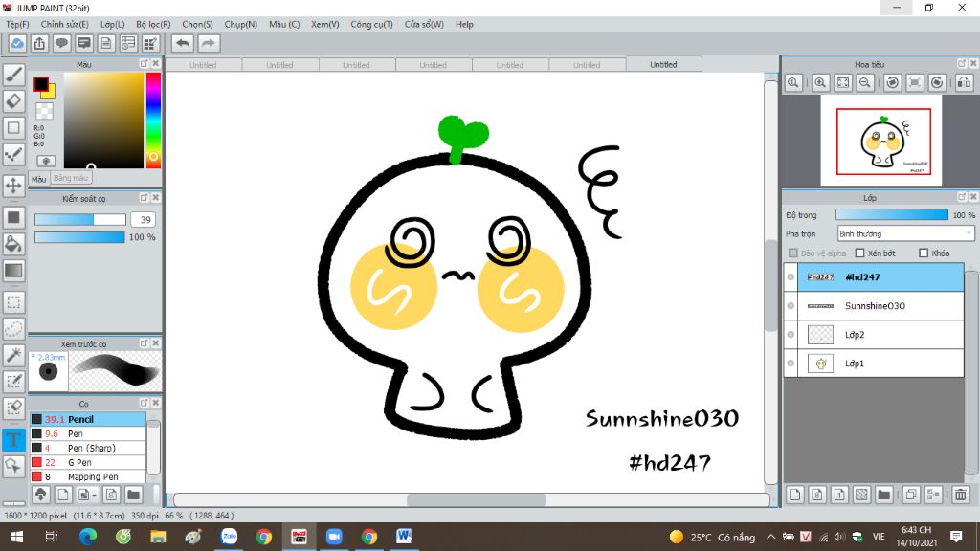
Task: Select the Pen (Sharp) brush
Action: click(x=87, y=448)
